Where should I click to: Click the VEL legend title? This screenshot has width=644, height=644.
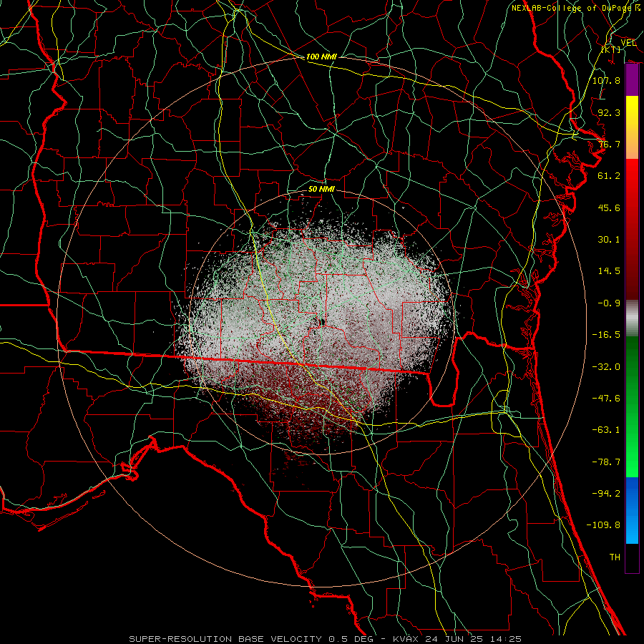tap(628, 43)
